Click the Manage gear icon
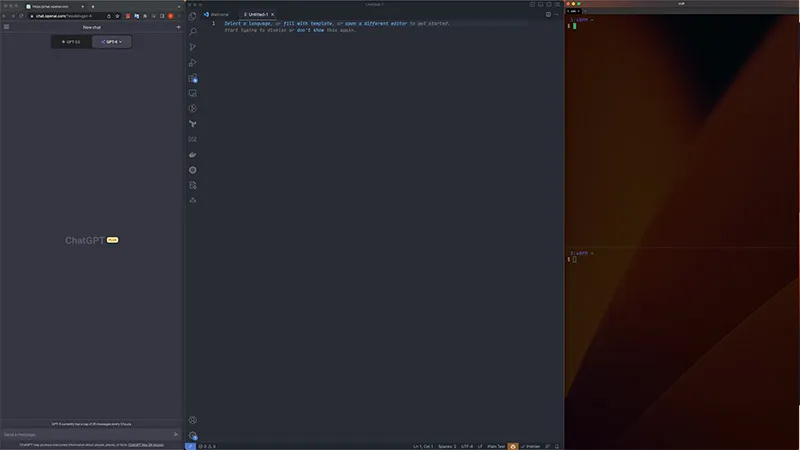This screenshot has width=800, height=450. [192, 436]
